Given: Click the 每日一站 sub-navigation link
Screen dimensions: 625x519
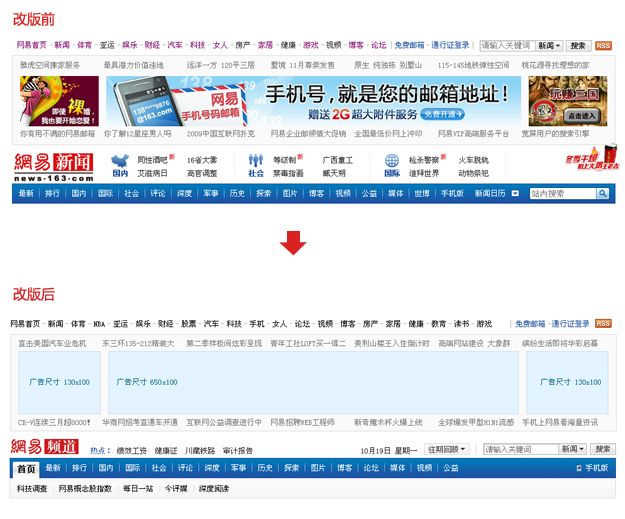Looking at the screenshot, I should coord(138,488).
